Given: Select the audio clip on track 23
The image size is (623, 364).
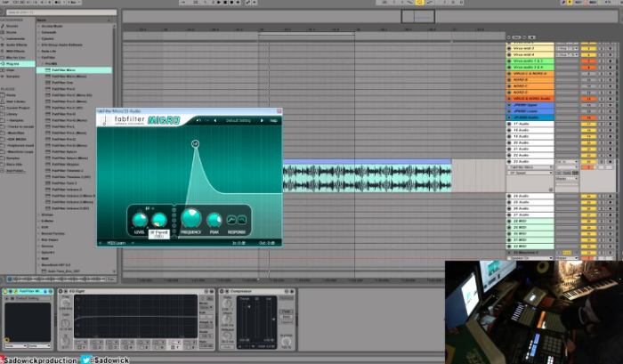Looking at the screenshot, I should [x=367, y=178].
